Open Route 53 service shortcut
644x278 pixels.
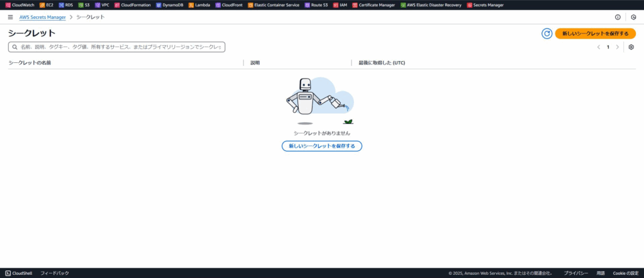[x=316, y=5]
